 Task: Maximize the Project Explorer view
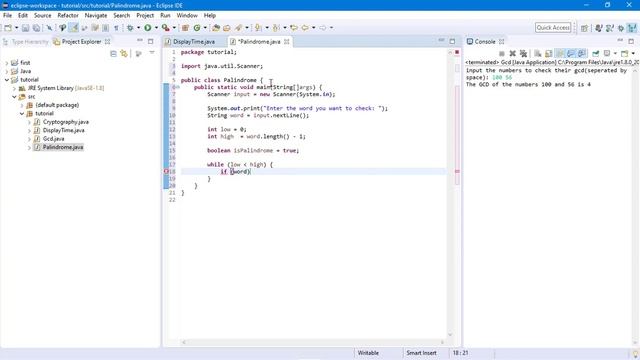pyautogui.click(x=151, y=41)
